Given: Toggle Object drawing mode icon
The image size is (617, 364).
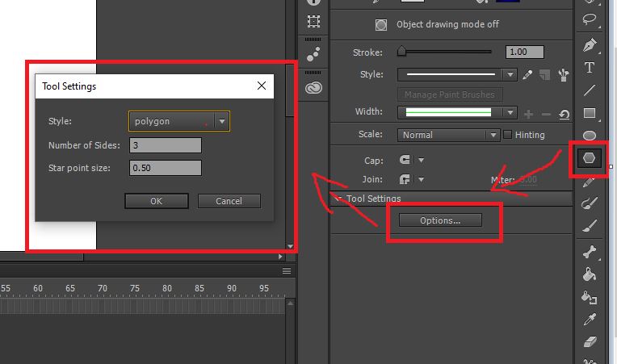Looking at the screenshot, I should pos(380,25).
